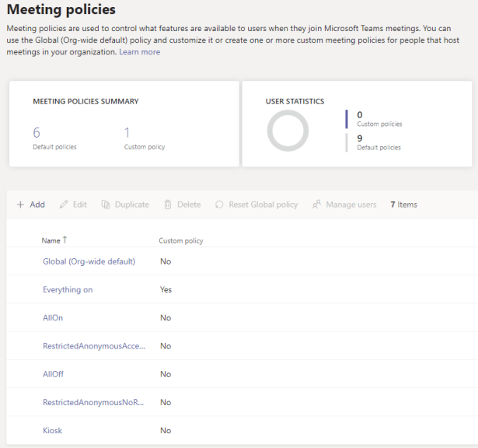Screen dimensions: 478x448
Task: Sort by Name using arrow icon
Action: click(x=65, y=240)
